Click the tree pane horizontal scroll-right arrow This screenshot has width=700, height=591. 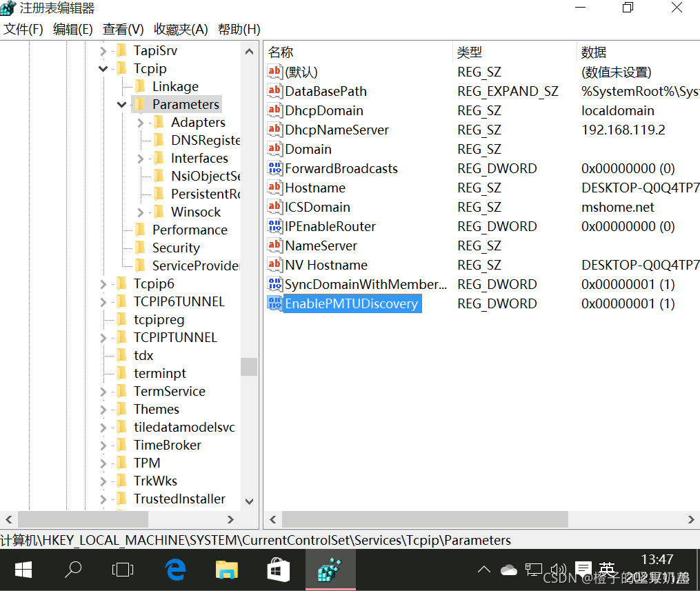click(230, 519)
